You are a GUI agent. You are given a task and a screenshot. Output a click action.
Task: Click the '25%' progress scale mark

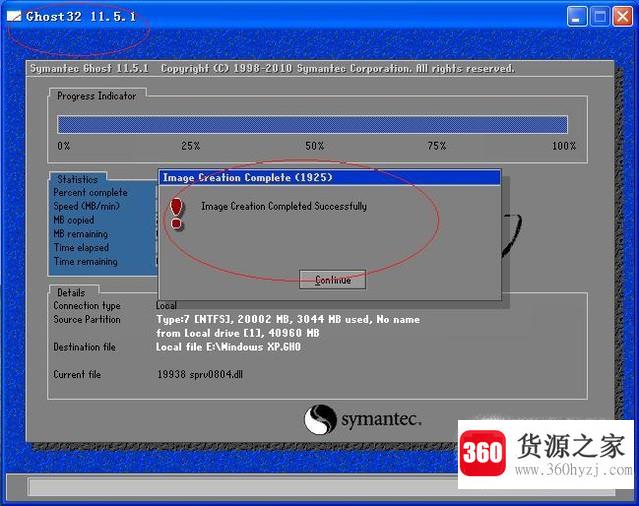pyautogui.click(x=191, y=146)
